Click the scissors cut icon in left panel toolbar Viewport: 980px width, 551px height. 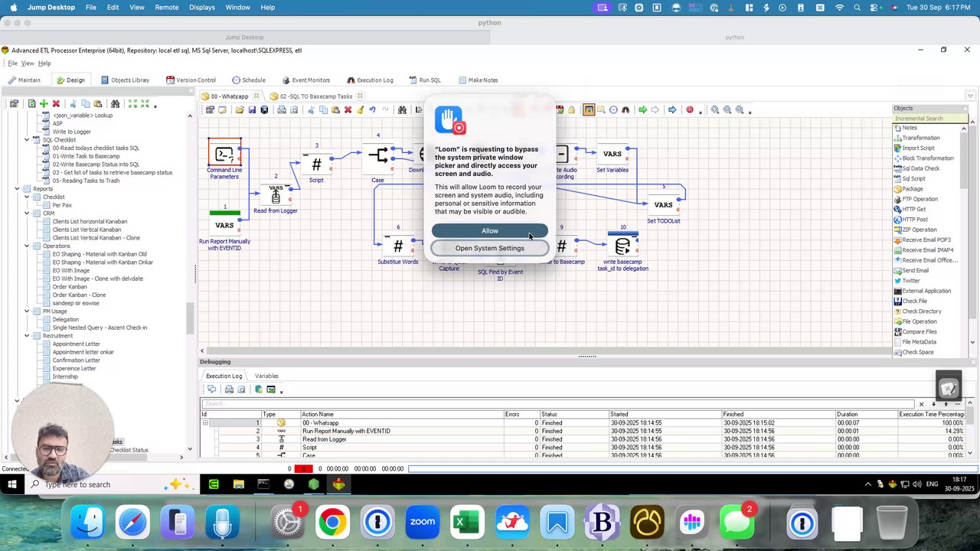[73, 103]
